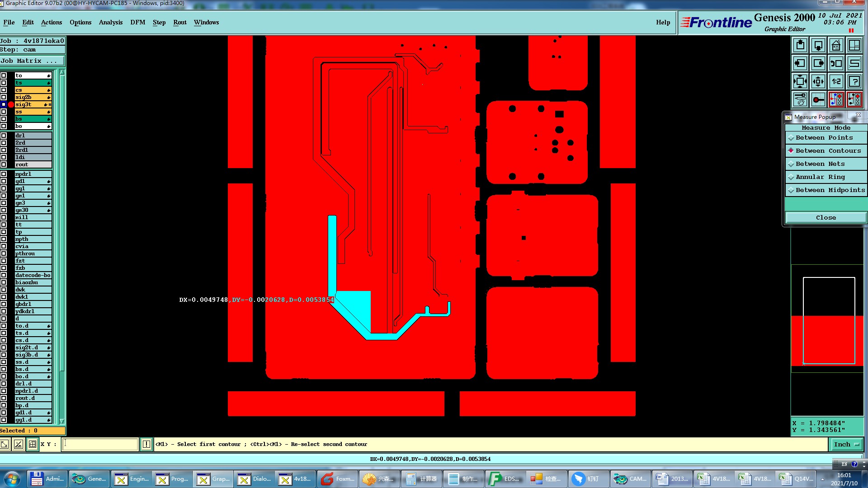Screen dimensions: 868x488
Task: Open the Genesis taskbar item
Action: pyautogui.click(x=89, y=479)
